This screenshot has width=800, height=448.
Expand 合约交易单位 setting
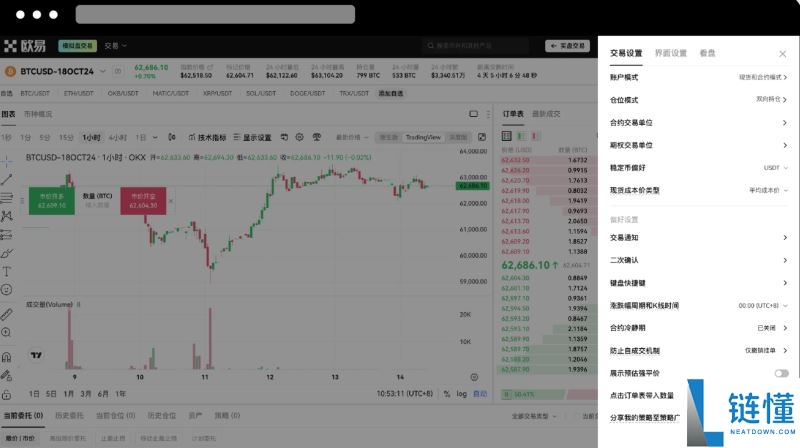coord(698,122)
